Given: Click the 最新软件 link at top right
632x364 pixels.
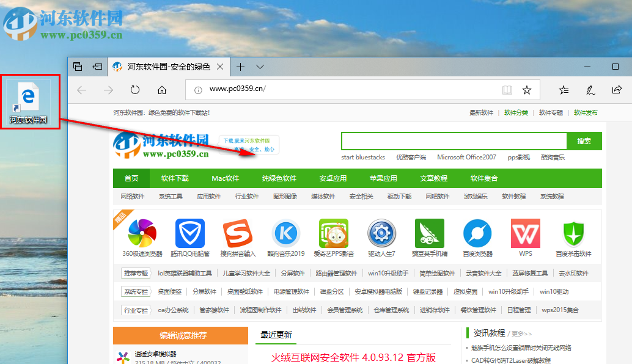Looking at the screenshot, I should coord(481,112).
